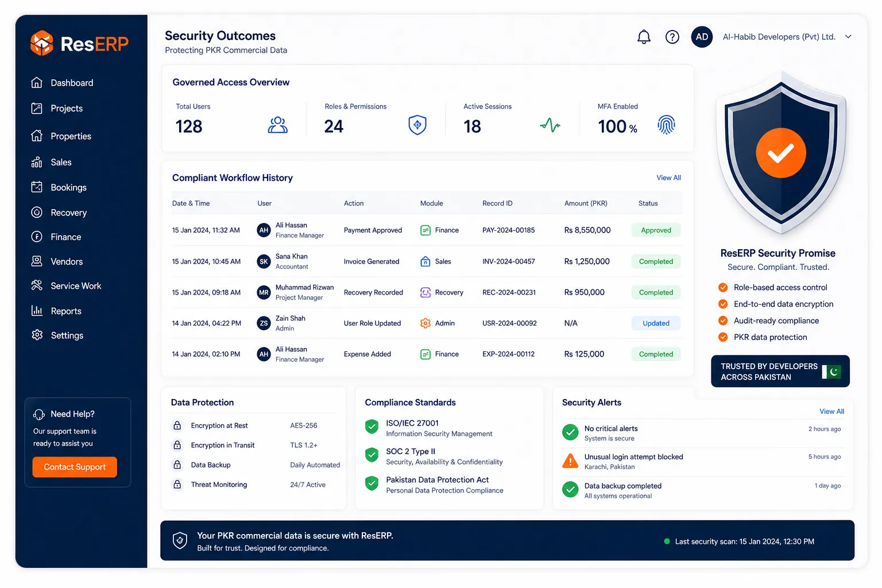This screenshot has width=882, height=588.
Task: Click the Last security scan status text
Action: tap(744, 541)
